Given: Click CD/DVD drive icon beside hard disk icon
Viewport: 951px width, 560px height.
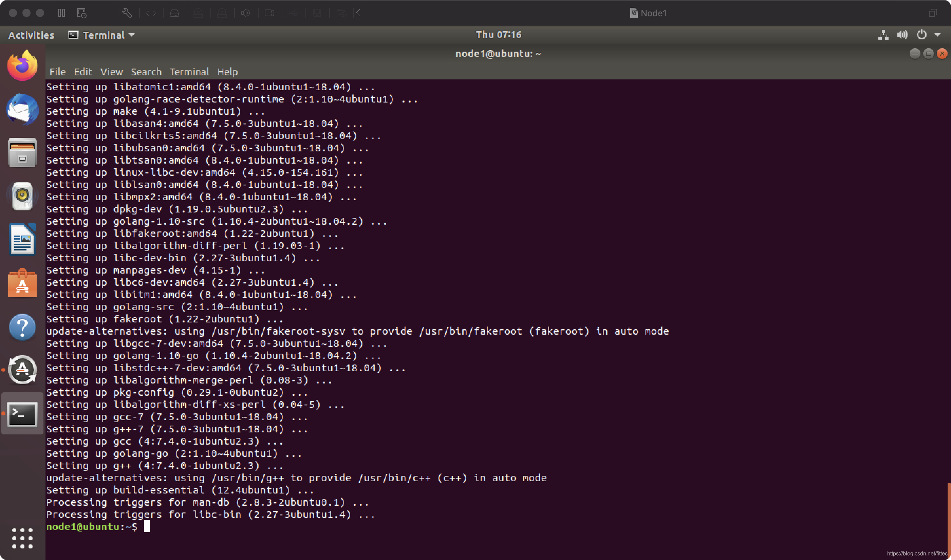Looking at the screenshot, I should click(198, 13).
